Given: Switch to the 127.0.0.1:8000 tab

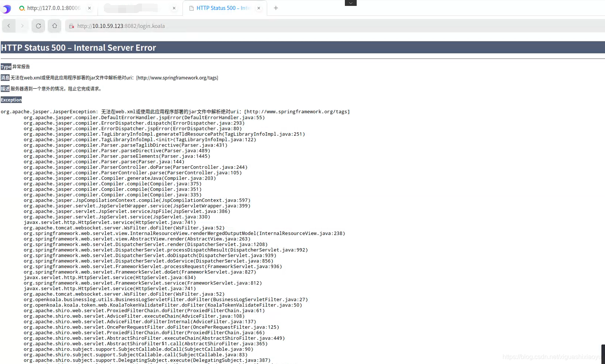Looking at the screenshot, I should point(55,8).
